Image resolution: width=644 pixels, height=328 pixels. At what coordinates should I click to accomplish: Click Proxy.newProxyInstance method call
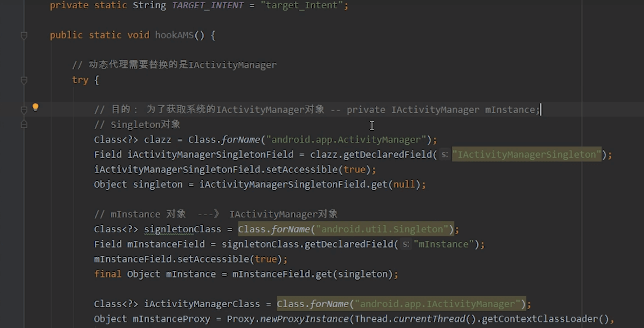click(x=288, y=319)
